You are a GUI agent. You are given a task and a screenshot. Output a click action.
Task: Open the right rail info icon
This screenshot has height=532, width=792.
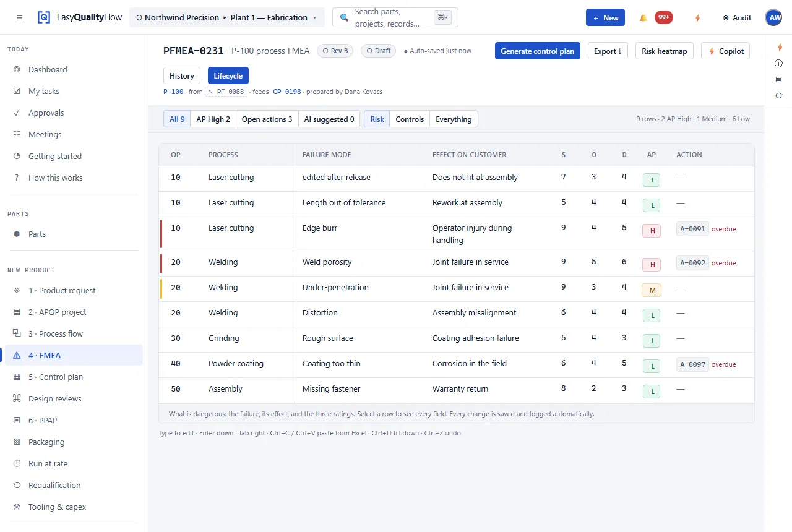click(x=779, y=64)
